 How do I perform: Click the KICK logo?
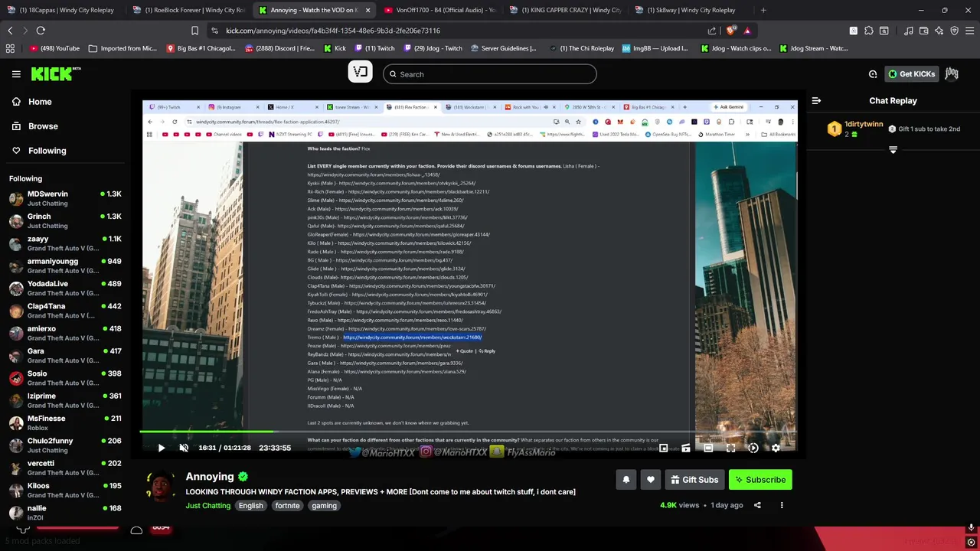coord(56,73)
